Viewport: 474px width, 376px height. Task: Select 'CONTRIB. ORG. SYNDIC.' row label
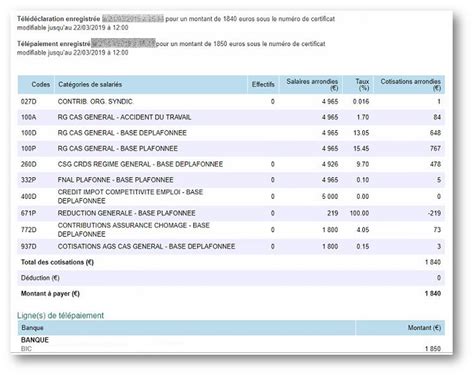(x=96, y=101)
